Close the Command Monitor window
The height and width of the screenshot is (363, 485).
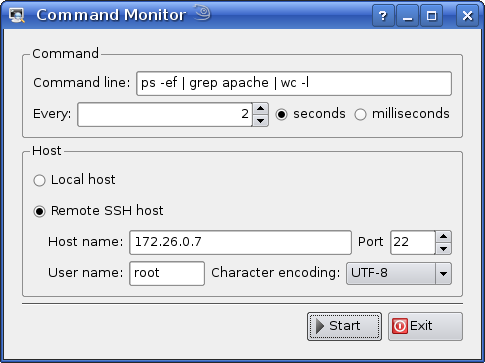467,15
